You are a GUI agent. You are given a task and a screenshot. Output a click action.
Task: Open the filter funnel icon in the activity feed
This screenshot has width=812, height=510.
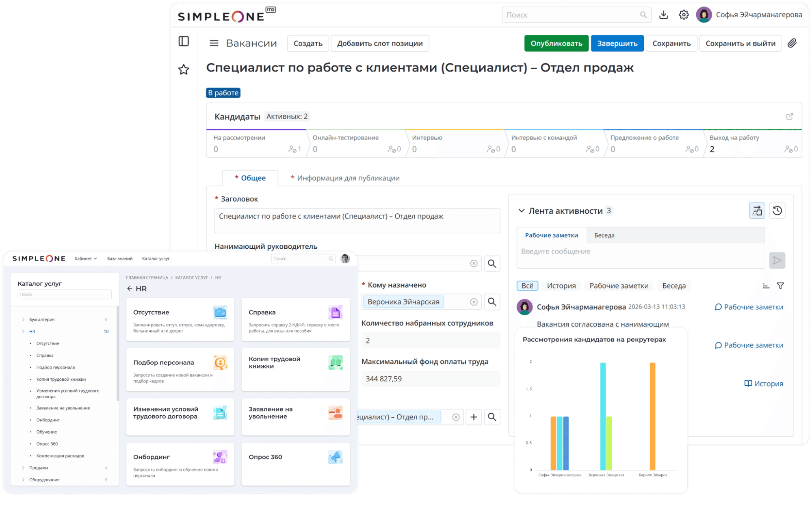click(781, 286)
